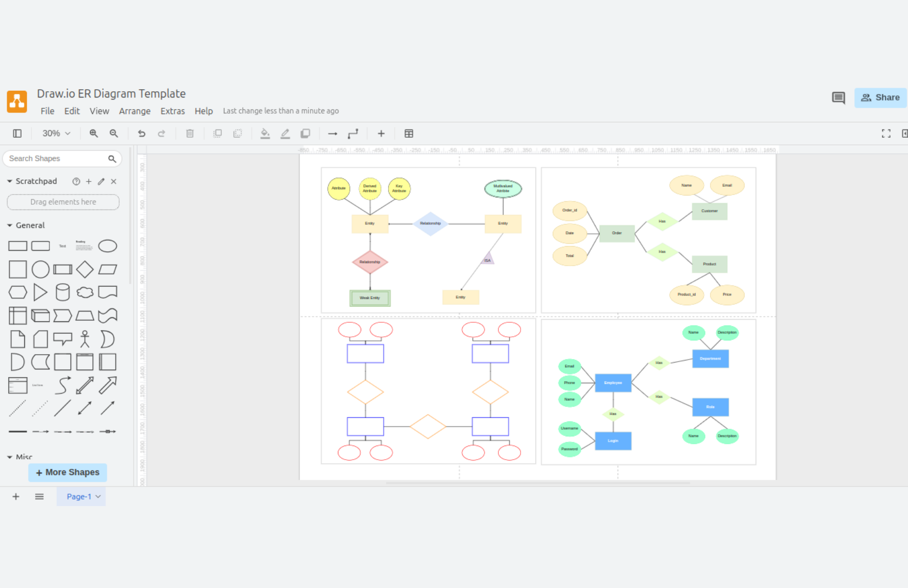Viewport: 908px width, 588px height.
Task: Insert a table from toolbar
Action: (409, 134)
